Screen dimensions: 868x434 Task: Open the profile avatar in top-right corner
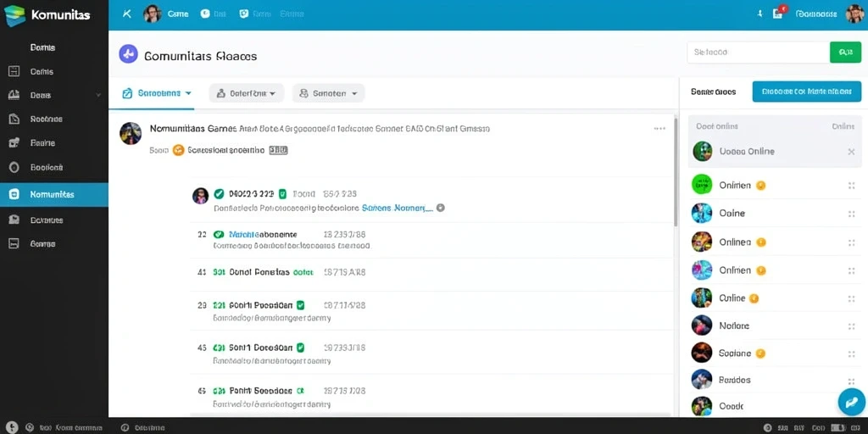(x=854, y=14)
